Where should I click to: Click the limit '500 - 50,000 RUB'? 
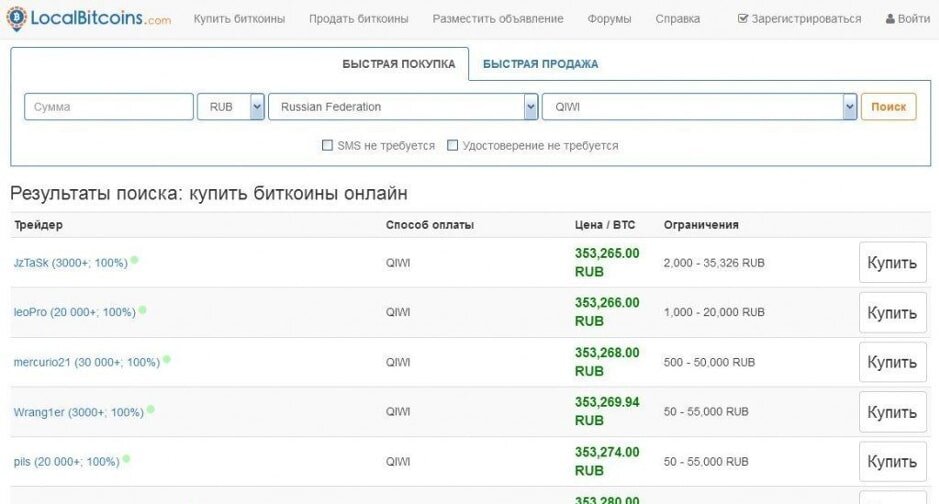pyautogui.click(x=709, y=362)
